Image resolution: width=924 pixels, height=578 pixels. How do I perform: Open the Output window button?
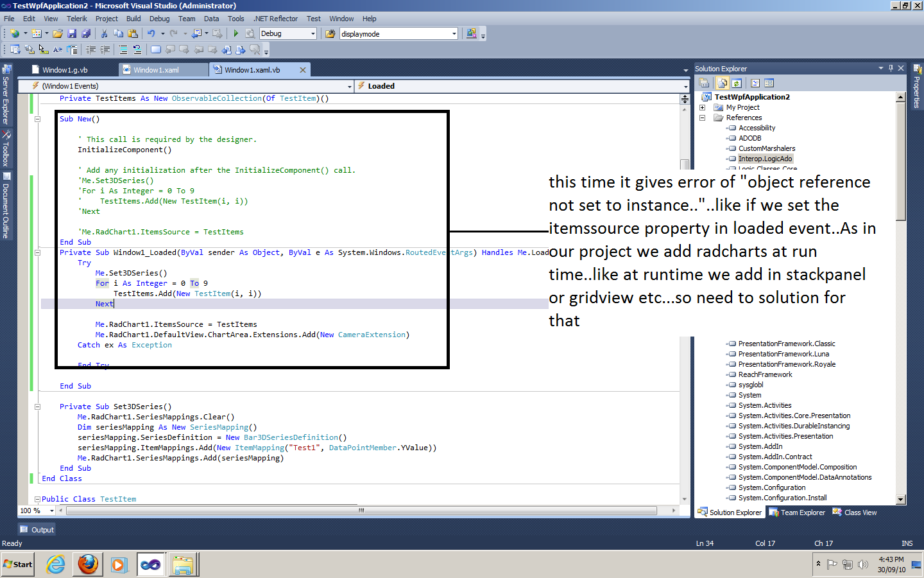point(37,530)
